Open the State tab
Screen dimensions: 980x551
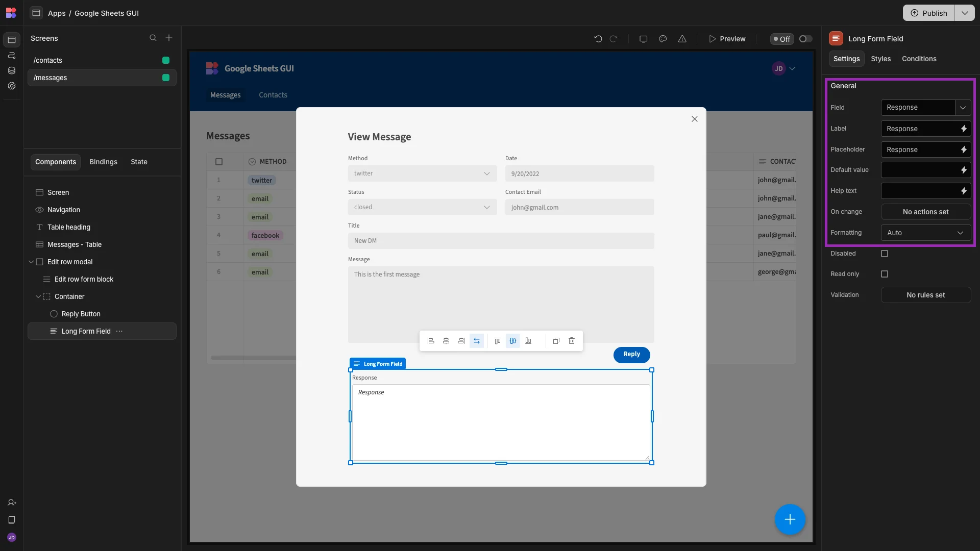point(139,162)
